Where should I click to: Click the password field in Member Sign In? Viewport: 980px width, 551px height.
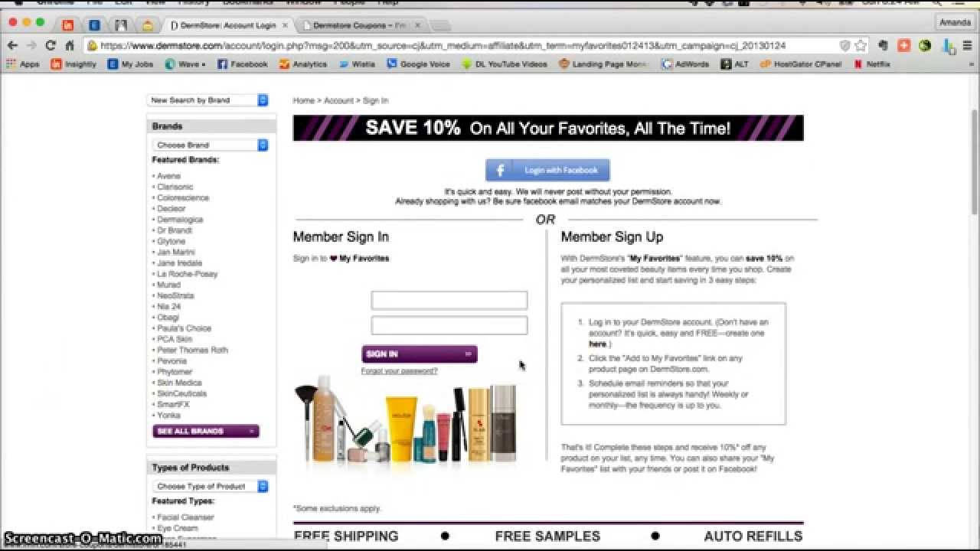coord(449,325)
